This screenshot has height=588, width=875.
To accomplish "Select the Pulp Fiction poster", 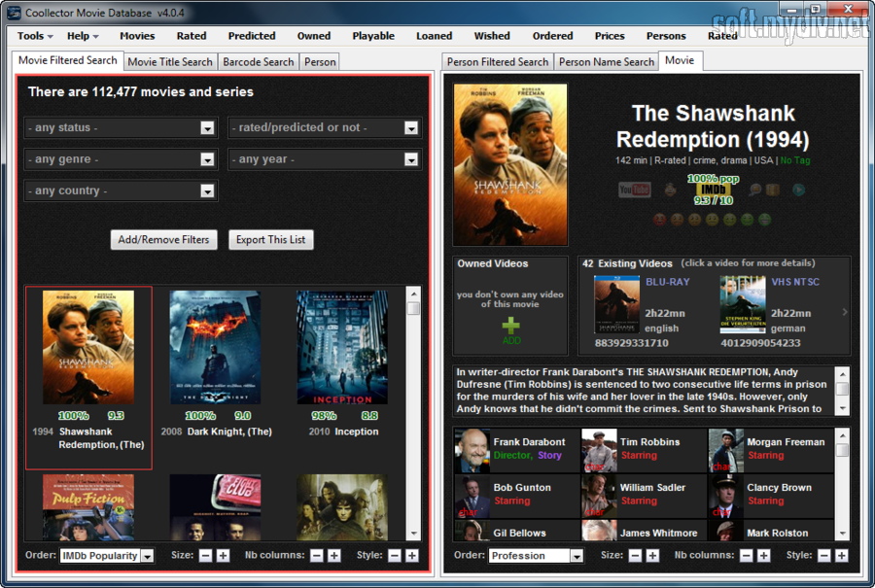I will click(88, 507).
